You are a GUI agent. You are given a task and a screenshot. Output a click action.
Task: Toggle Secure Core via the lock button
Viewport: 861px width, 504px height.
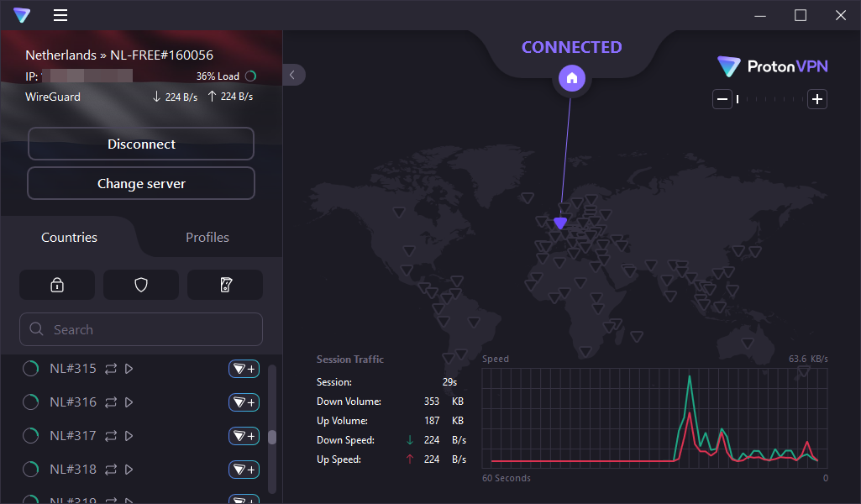[57, 285]
